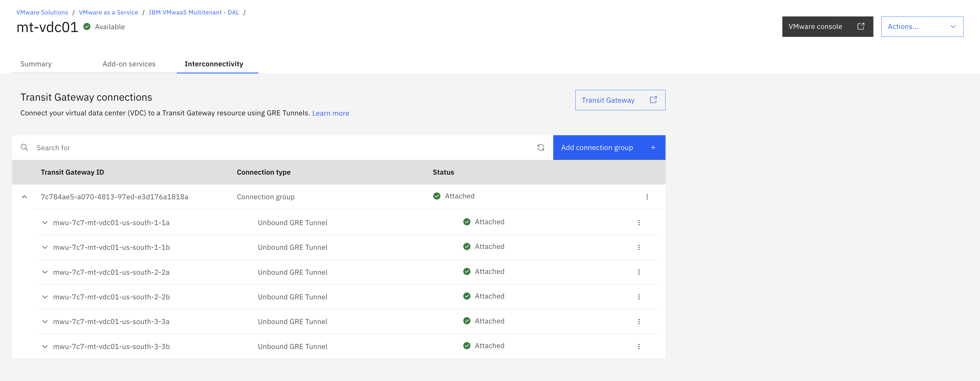Click the Search for input field

click(282, 147)
